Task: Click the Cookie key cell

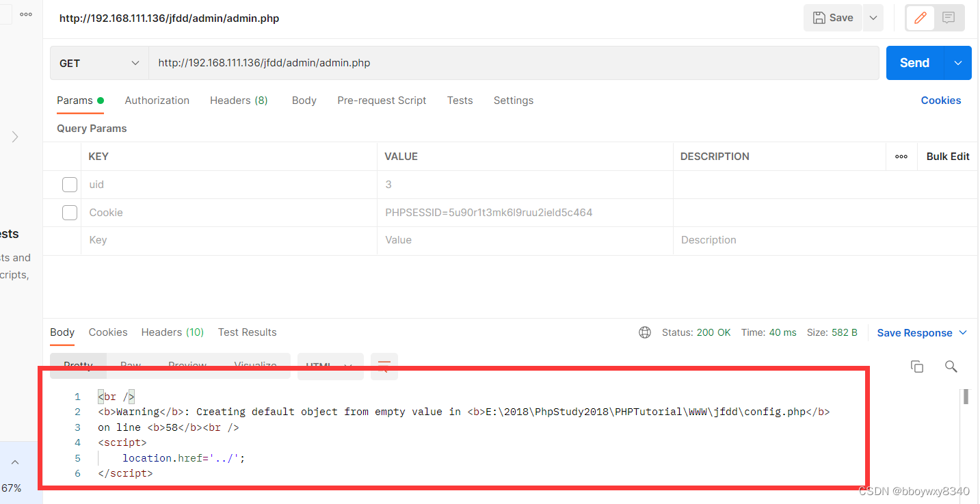Action: click(229, 213)
